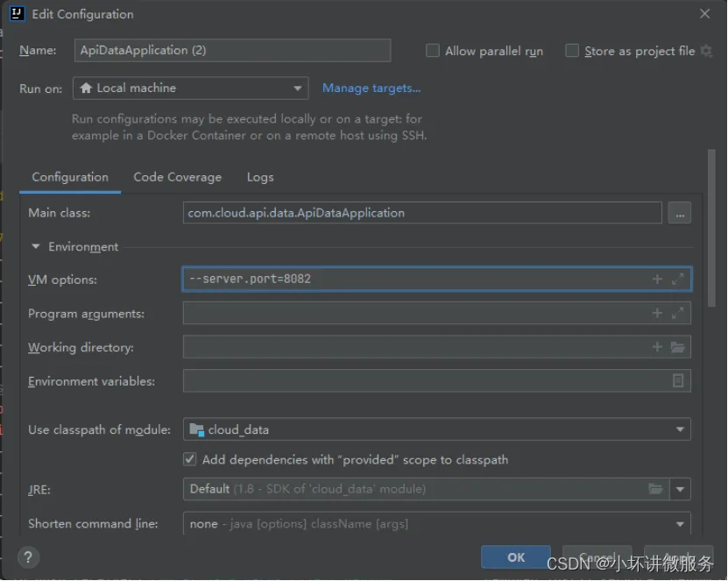
Task: Uncheck Add dependencies with provided scope
Action: 189,460
